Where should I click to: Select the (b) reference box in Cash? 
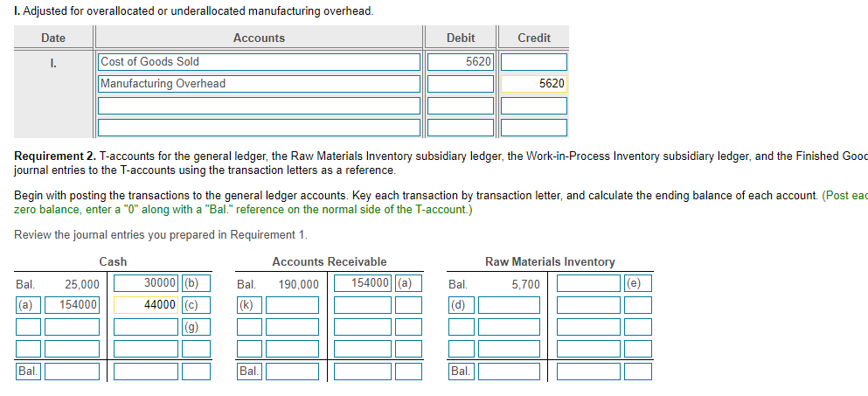(x=196, y=283)
